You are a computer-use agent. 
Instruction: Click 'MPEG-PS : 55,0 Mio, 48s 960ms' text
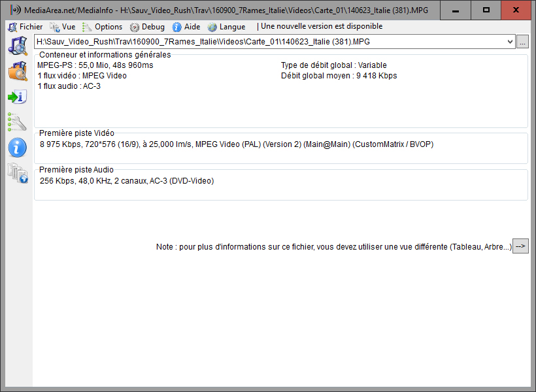point(95,65)
